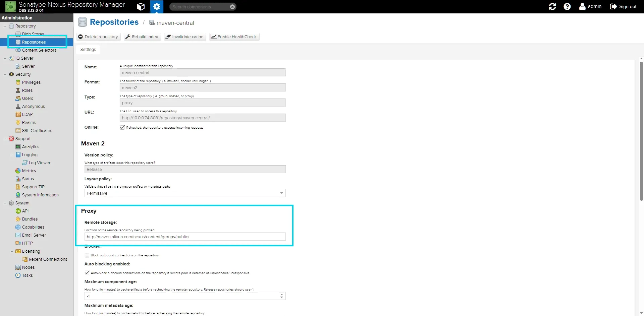Screen dimensions: 644x316
Task: Toggle Auto blocking enabled checkbox
Action: (87, 273)
